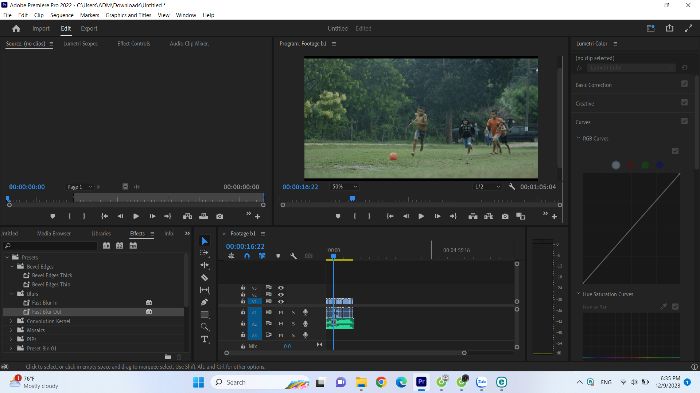Select the Ripple Edit tool
The width and height of the screenshot is (700, 393).
[204, 265]
